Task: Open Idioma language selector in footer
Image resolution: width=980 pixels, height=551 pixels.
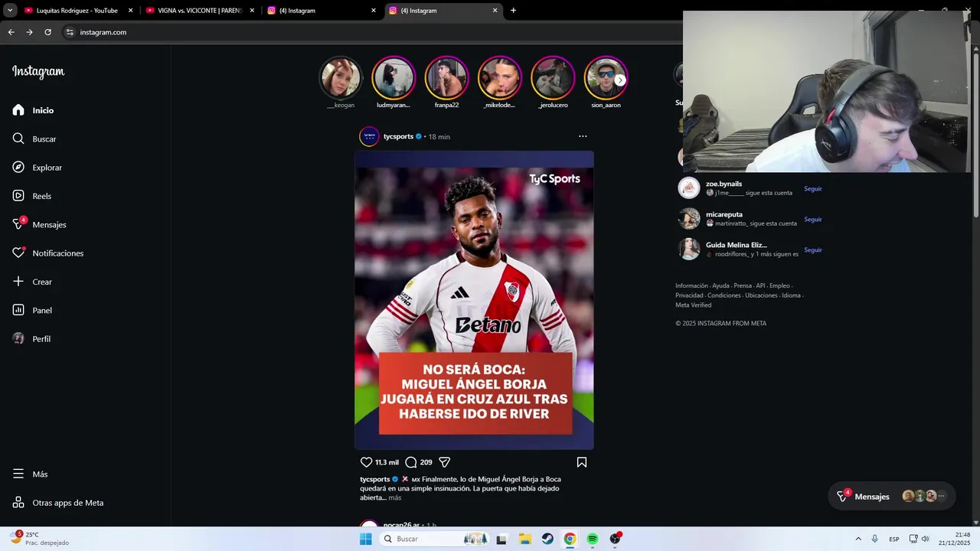Action: coord(791,295)
